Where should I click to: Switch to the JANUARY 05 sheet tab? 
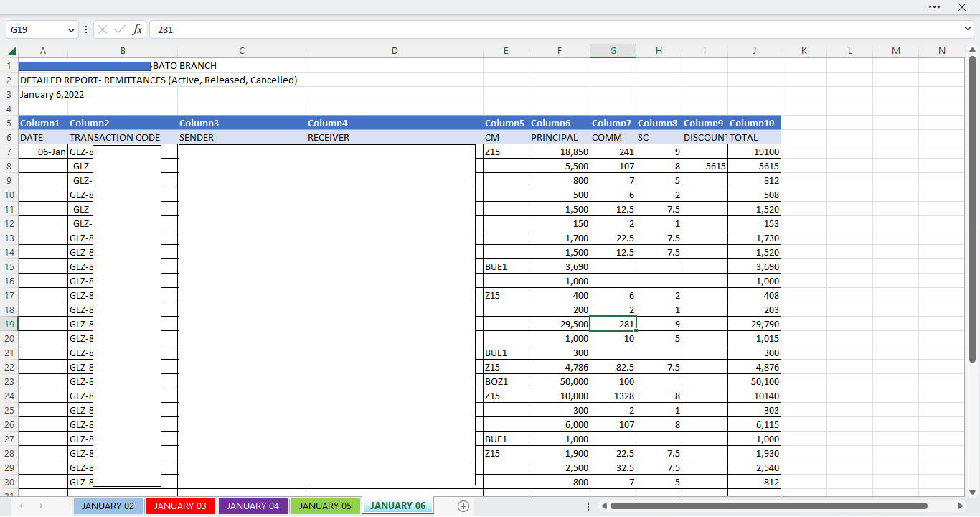click(325, 506)
